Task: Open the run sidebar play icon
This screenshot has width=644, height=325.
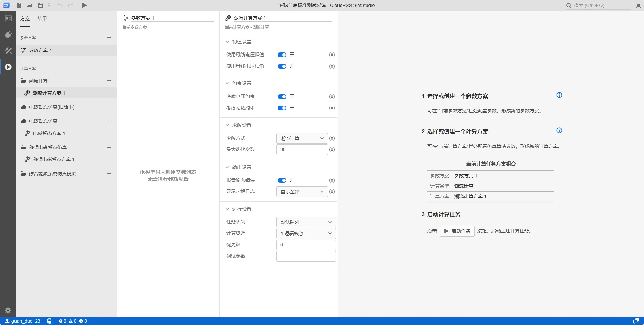Action: tap(8, 67)
